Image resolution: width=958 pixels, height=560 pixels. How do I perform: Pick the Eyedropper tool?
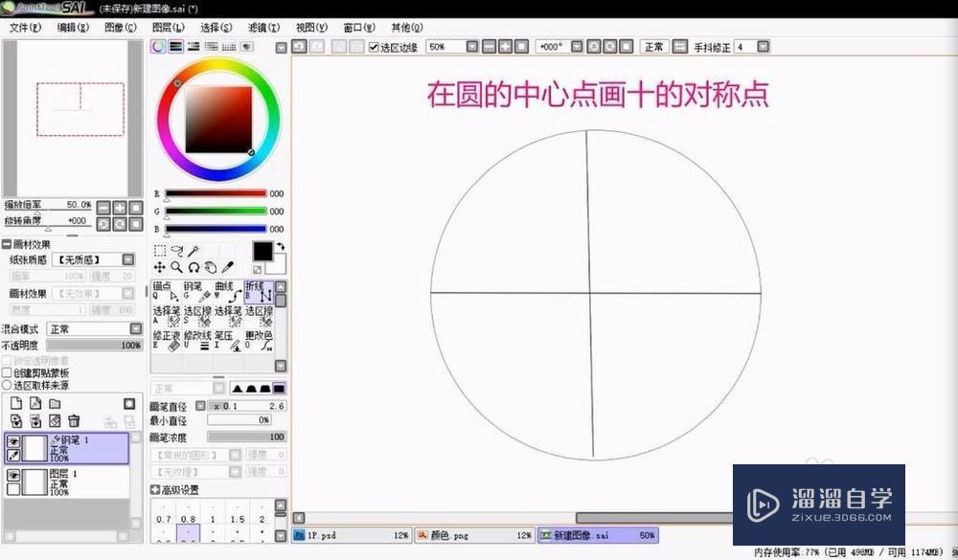pyautogui.click(x=229, y=266)
